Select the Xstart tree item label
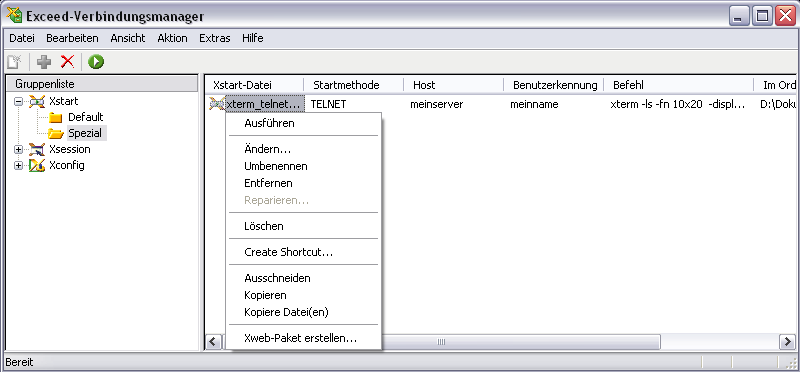This screenshot has width=800, height=372. click(63, 101)
